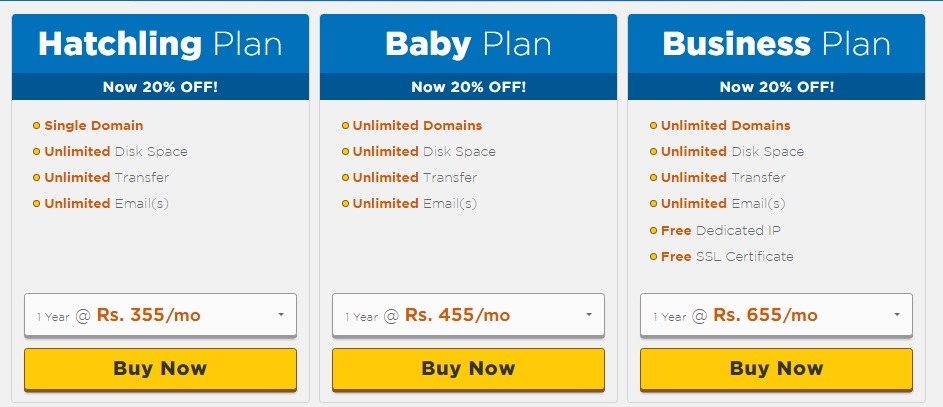
Task: Click the Business Plan Unlimited Transfer bullet
Action: 653,178
